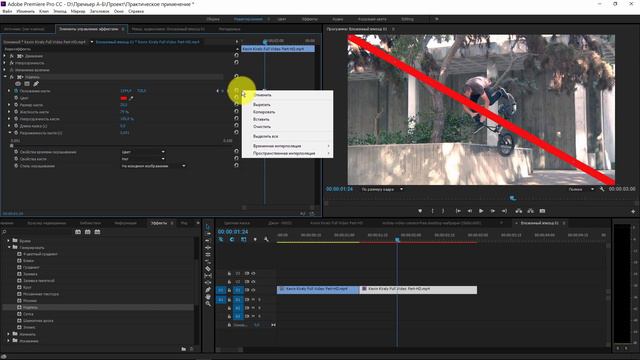Switch to Метаданные panel tab
The width and height of the screenshot is (640, 360).
(x=229, y=29)
